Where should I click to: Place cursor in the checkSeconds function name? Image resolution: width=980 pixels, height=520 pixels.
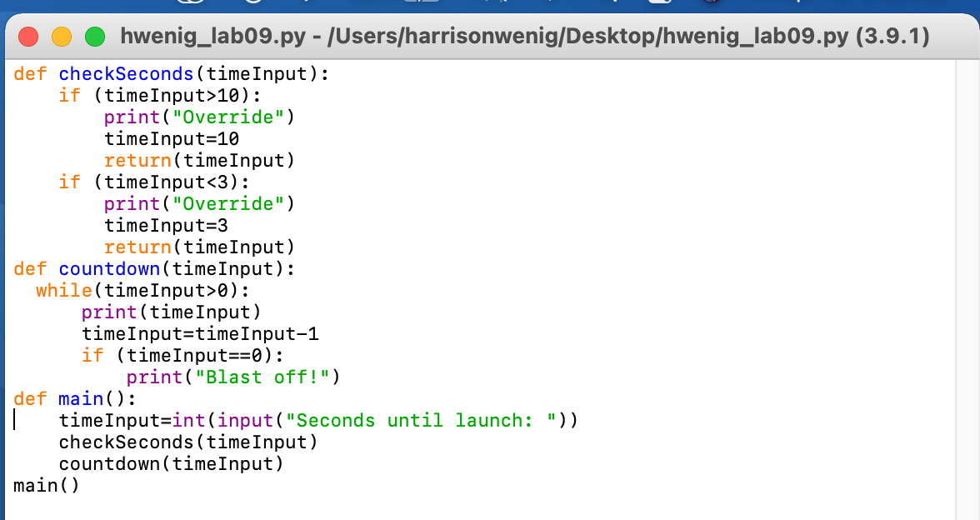point(126,74)
